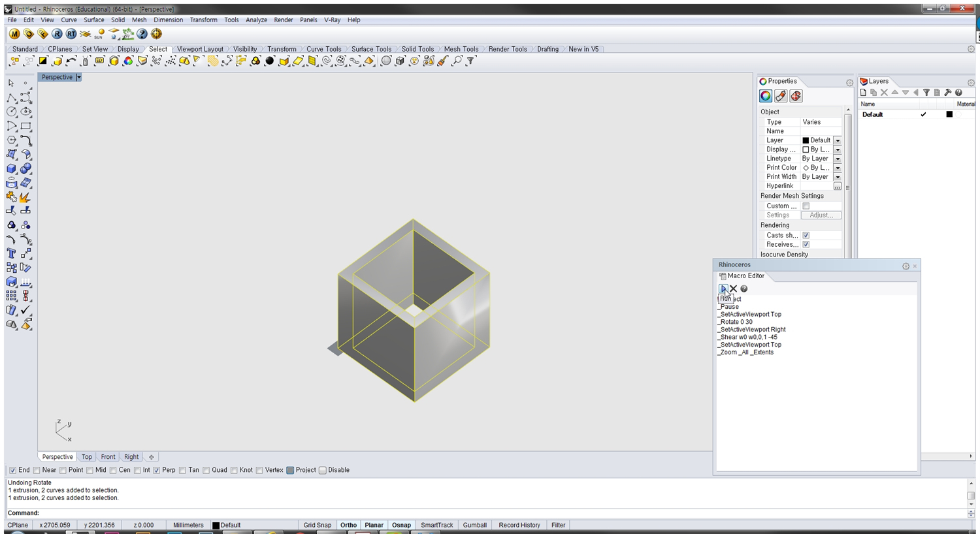This screenshot has height=534, width=980.
Task: Click the Hyperlink browse ellipsis button
Action: (x=838, y=186)
